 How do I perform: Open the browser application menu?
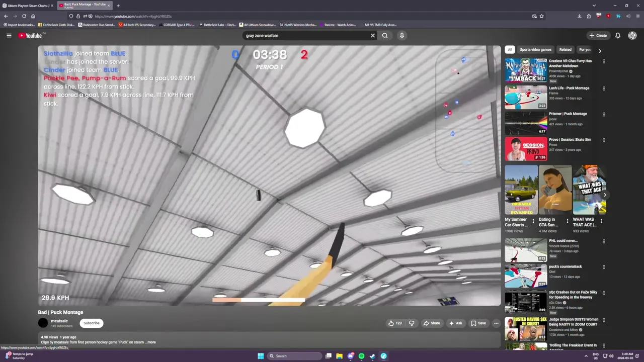637,16
